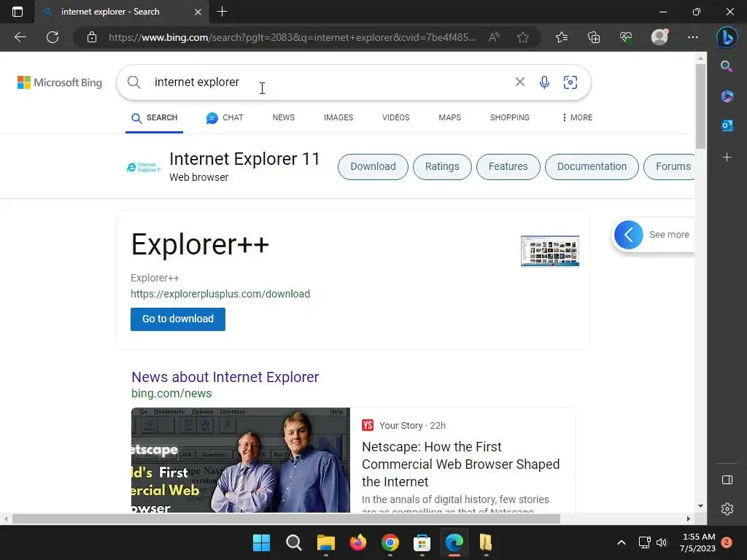Open Microsoft Store from taskbar
The height and width of the screenshot is (560, 747).
(x=422, y=542)
